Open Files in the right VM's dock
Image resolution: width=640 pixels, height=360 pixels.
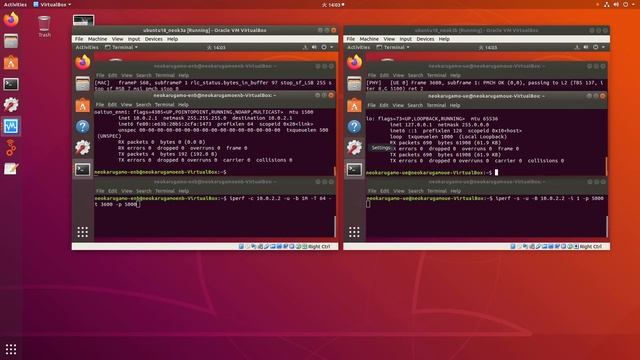point(354,84)
